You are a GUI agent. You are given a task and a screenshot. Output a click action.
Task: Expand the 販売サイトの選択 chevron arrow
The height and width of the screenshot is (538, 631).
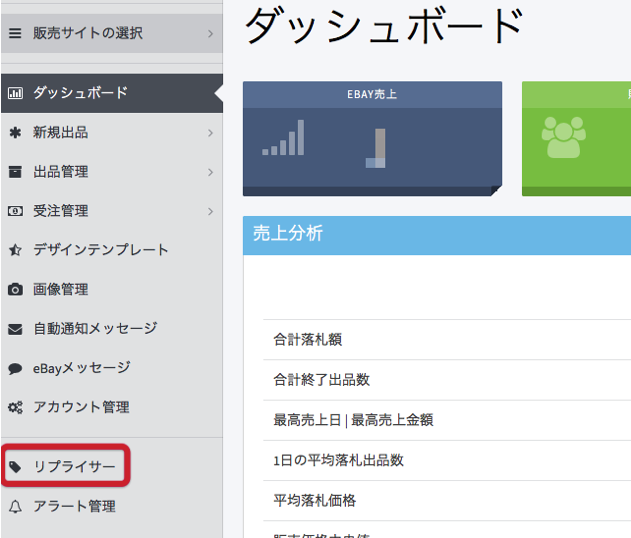210,34
